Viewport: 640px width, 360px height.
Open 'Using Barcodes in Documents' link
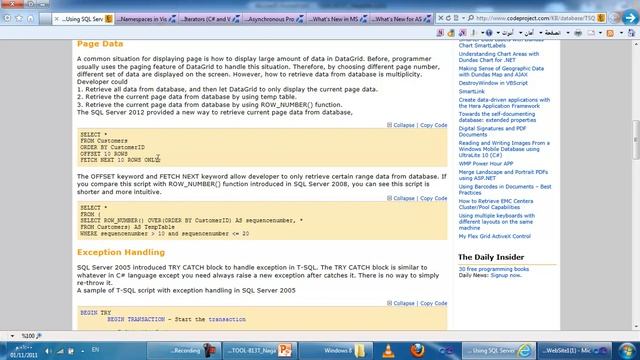(505, 189)
